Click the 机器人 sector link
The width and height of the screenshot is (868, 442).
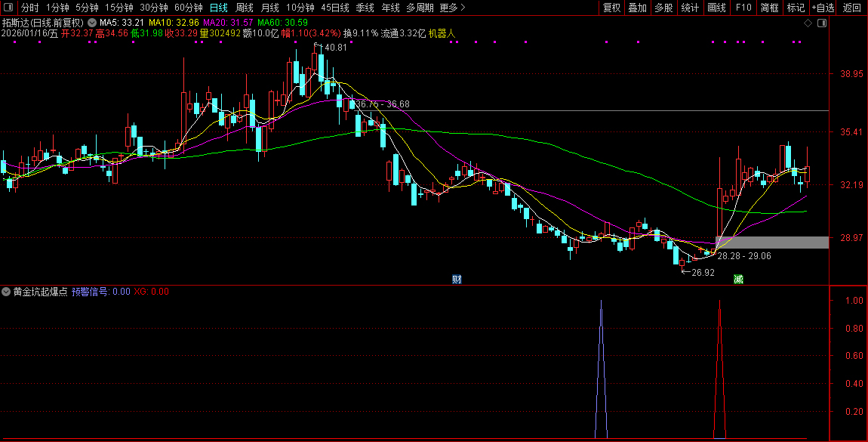442,34
